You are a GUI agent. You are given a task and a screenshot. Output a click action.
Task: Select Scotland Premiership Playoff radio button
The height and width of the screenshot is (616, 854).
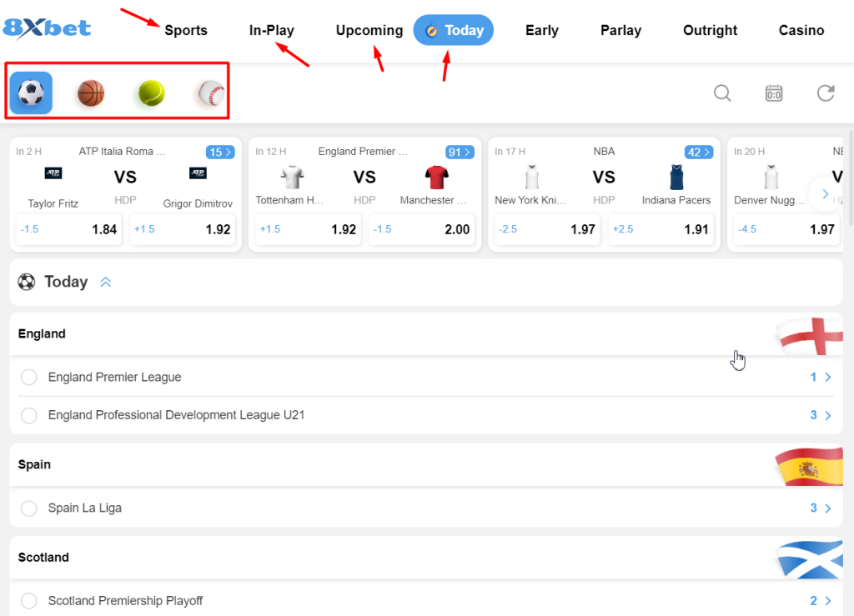point(29,601)
